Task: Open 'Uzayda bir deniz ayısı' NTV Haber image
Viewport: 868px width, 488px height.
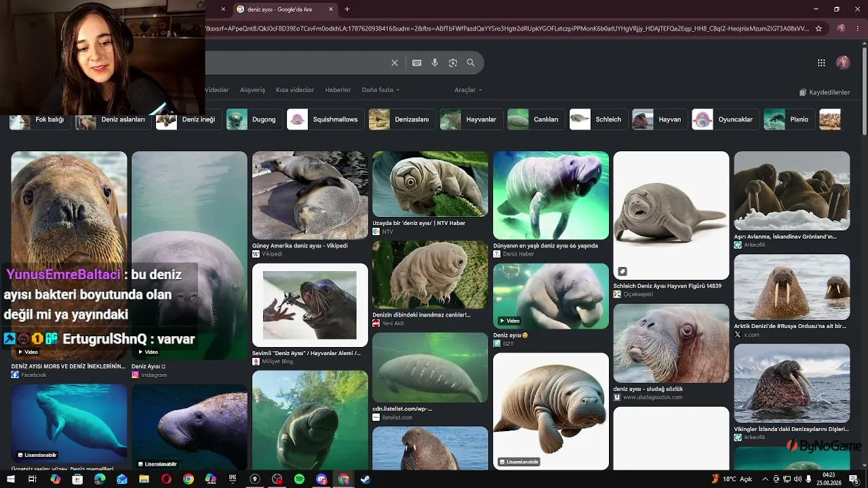Action: click(430, 184)
